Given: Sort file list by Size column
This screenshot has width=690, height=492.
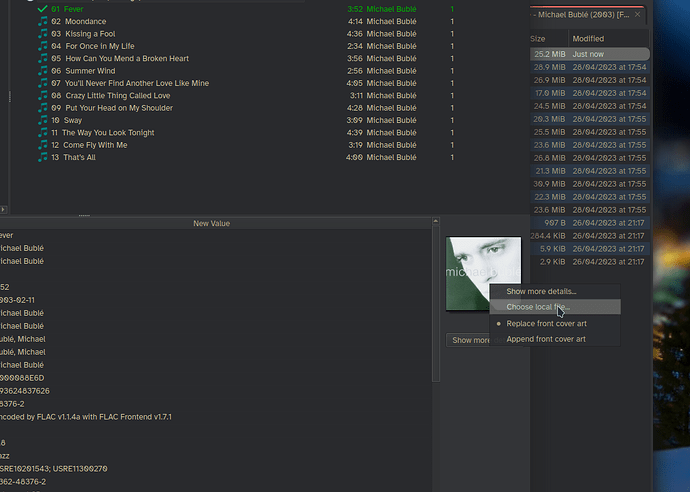Looking at the screenshot, I should (x=548, y=39).
